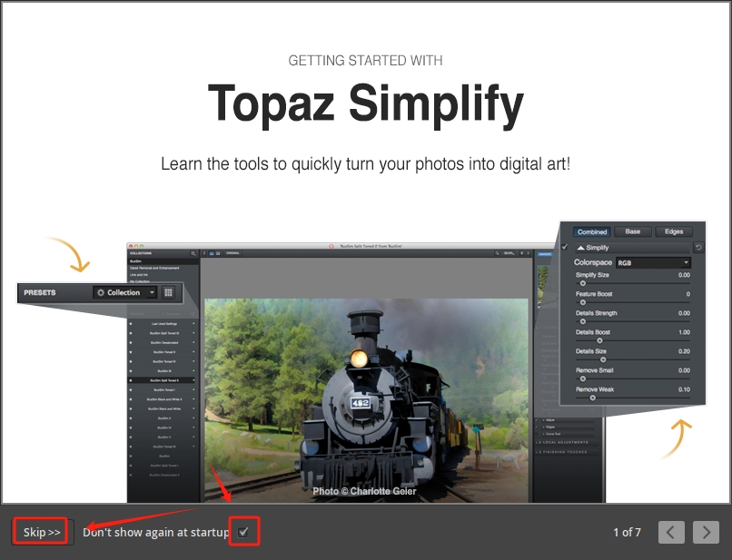Click the Details Boost value 1.00
Screen dimensions: 732x560
pyautogui.click(x=684, y=332)
